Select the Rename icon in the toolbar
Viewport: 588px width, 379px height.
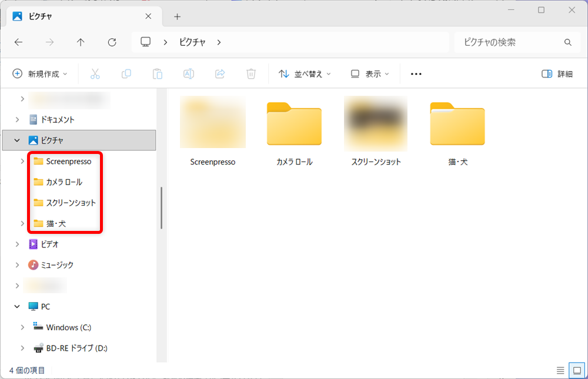[189, 73]
